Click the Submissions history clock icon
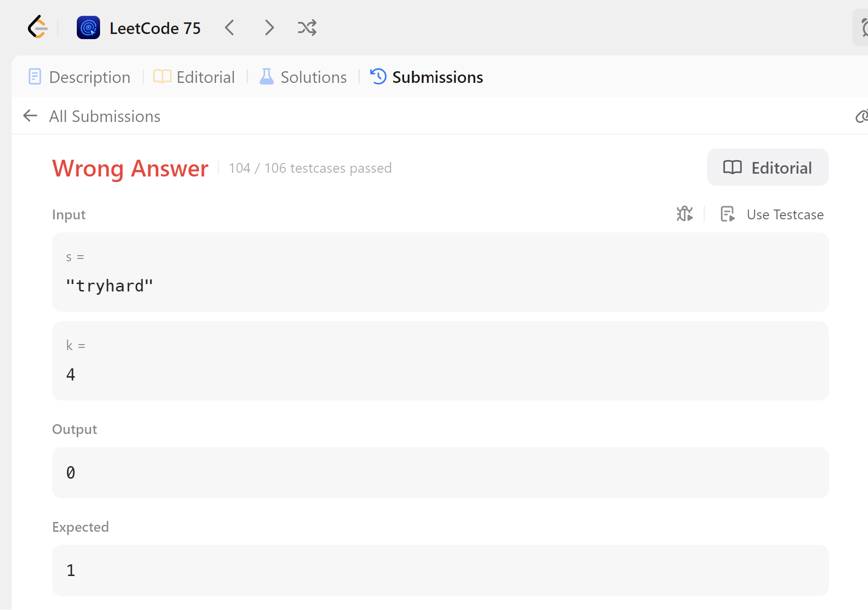Screen dimensions: 868x610 [378, 76]
